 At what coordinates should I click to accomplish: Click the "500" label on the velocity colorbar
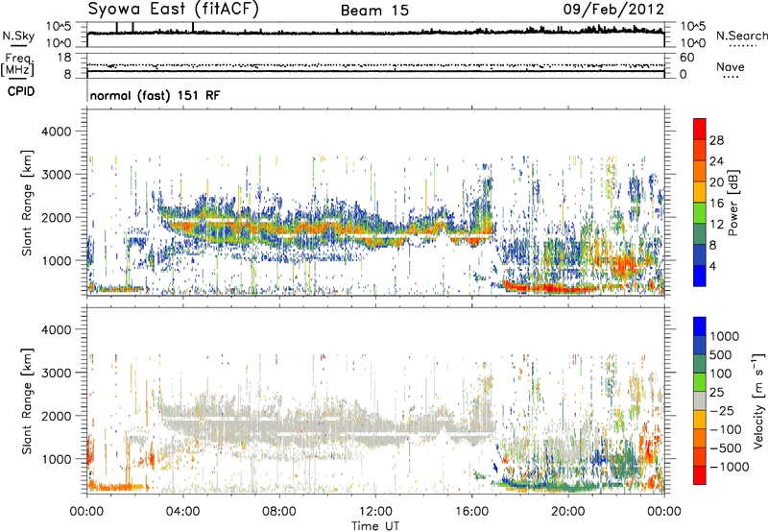tap(720, 355)
